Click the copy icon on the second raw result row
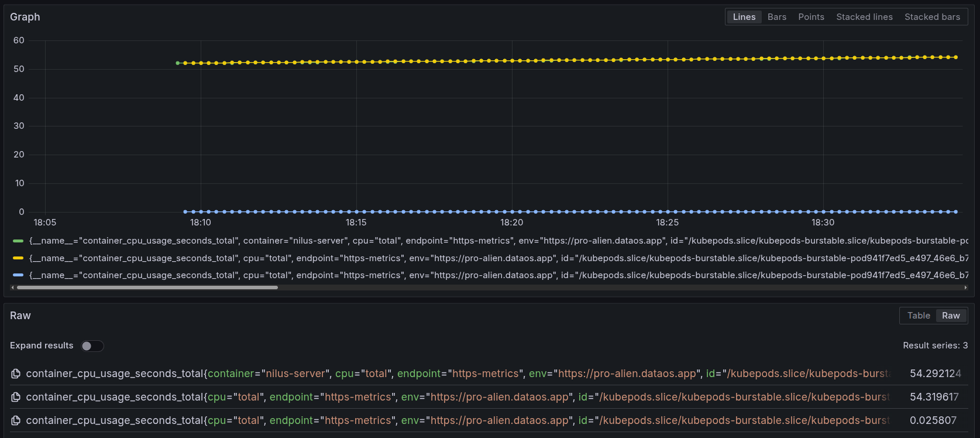This screenshot has width=980, height=438. pos(16,397)
